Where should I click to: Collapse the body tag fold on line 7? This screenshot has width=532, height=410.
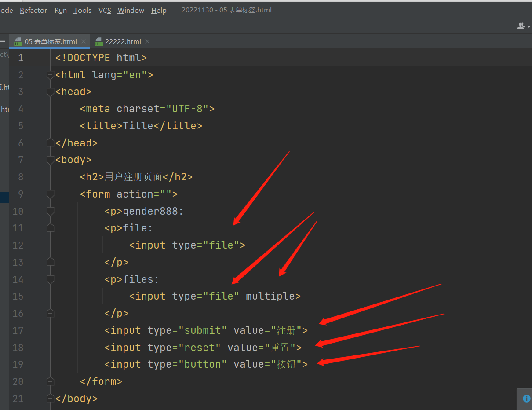click(x=50, y=160)
